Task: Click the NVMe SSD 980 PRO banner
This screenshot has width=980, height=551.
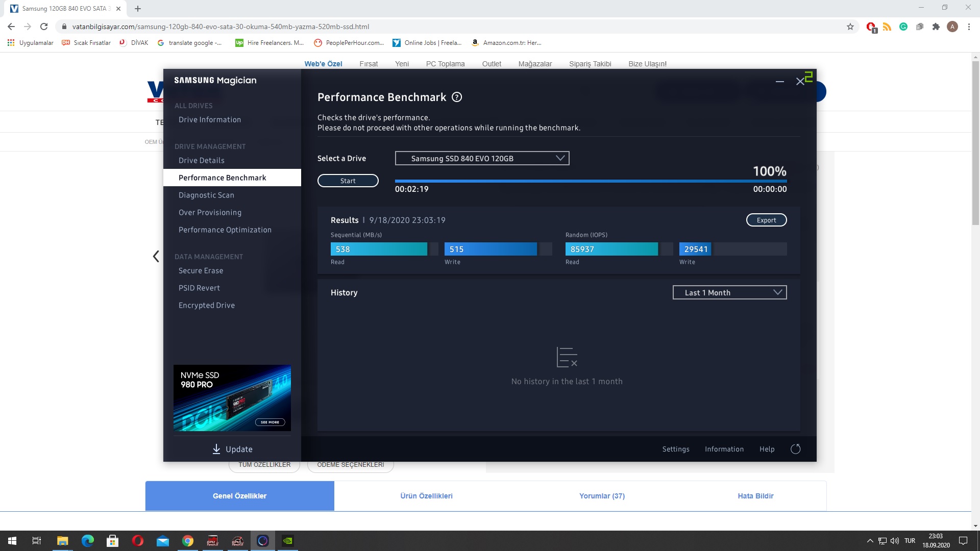Action: point(232,398)
